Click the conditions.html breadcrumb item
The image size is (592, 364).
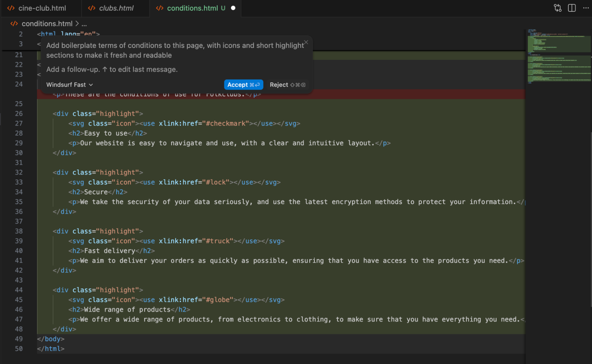click(x=47, y=24)
